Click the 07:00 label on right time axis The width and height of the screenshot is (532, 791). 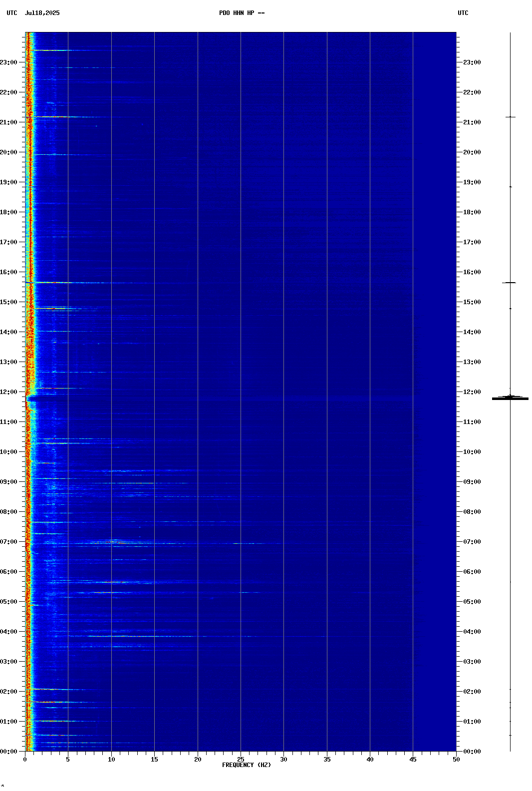(x=472, y=542)
